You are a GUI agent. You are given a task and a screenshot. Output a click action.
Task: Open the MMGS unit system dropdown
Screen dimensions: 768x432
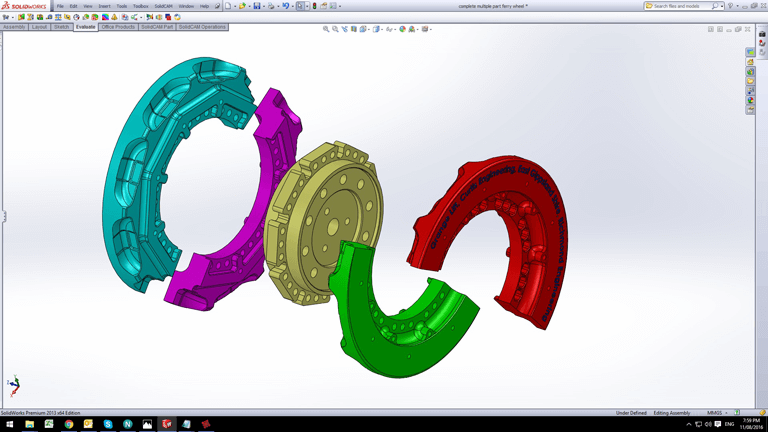[x=716, y=412]
